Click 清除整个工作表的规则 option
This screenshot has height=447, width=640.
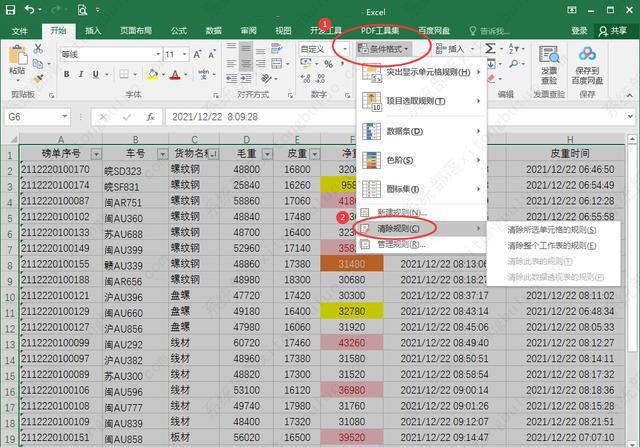[553, 245]
